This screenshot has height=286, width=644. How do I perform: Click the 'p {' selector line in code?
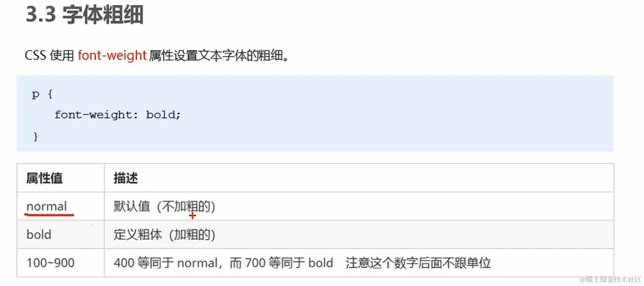pyautogui.click(x=42, y=94)
